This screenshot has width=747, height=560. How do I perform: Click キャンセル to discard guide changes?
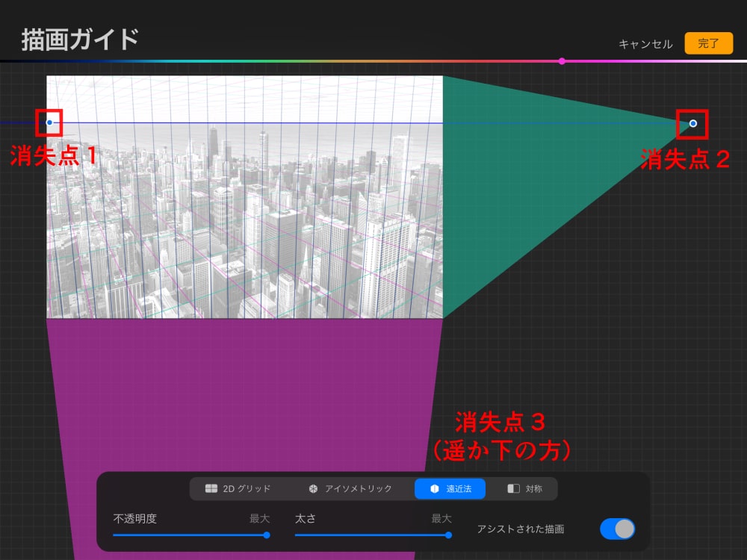(x=644, y=44)
